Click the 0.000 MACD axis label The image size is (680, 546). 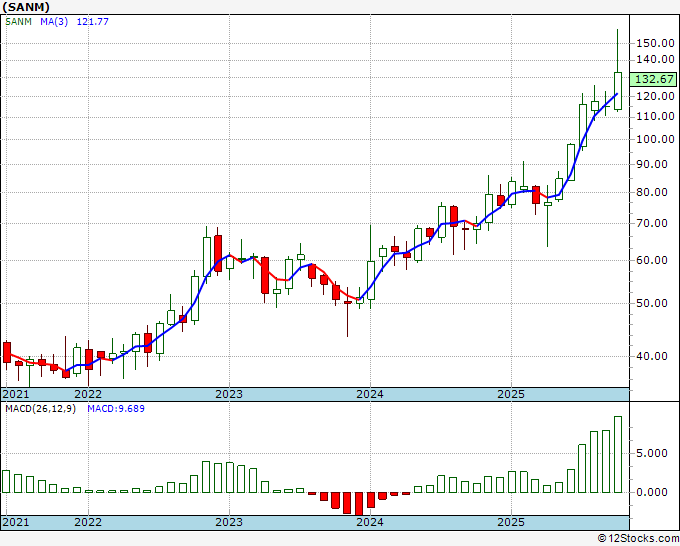point(652,492)
